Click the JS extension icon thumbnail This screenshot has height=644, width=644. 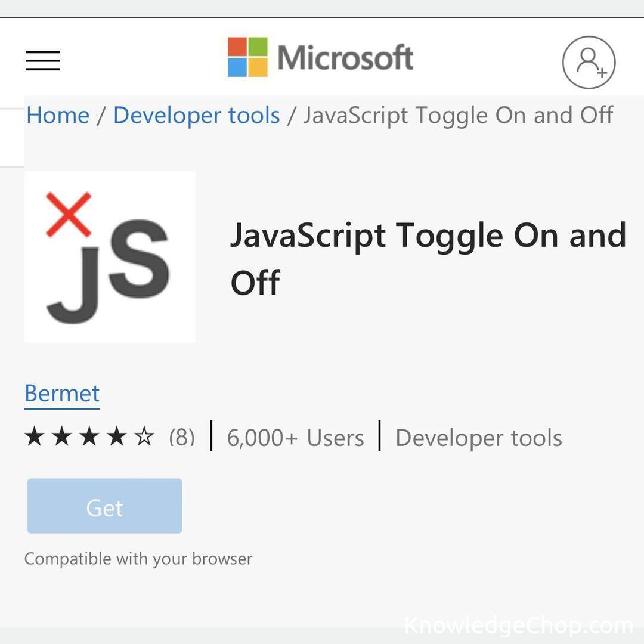click(x=110, y=257)
